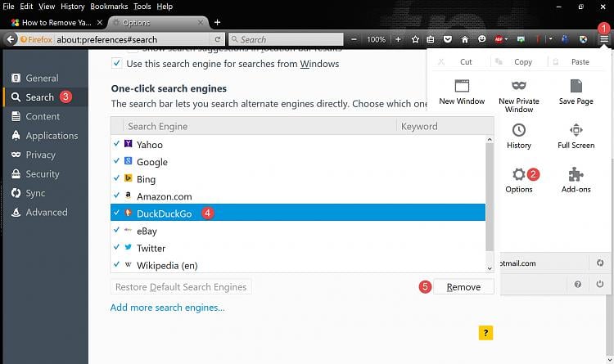614x364 pixels.
Task: Open Add-ons puzzle icon in menu
Action: 576,181
